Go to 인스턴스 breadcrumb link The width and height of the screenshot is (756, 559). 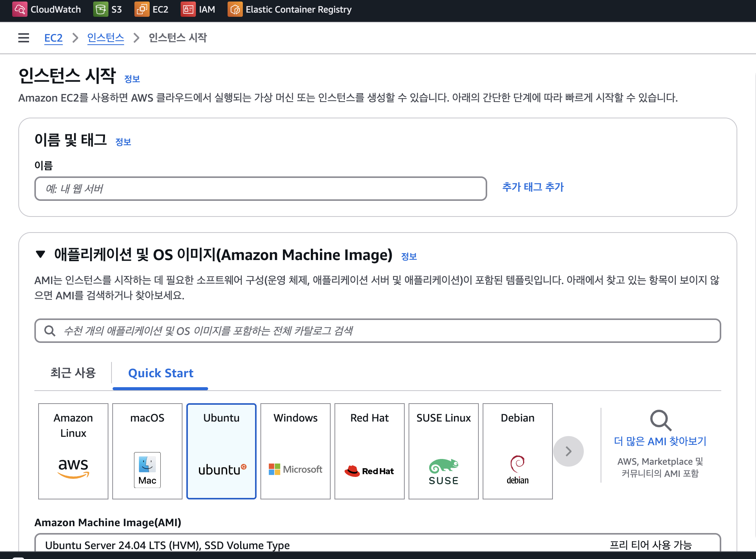point(105,38)
